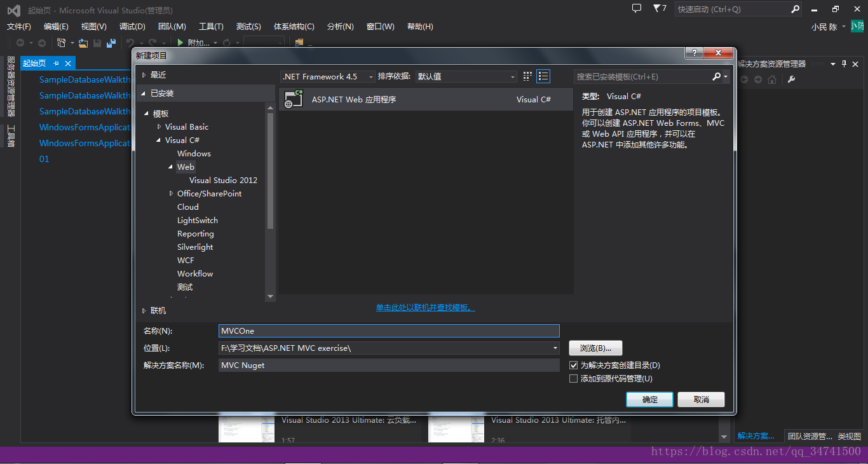Image resolution: width=868 pixels, height=464 pixels.
Task: Toggle 为解决方案创建目录 checkbox
Action: [574, 365]
